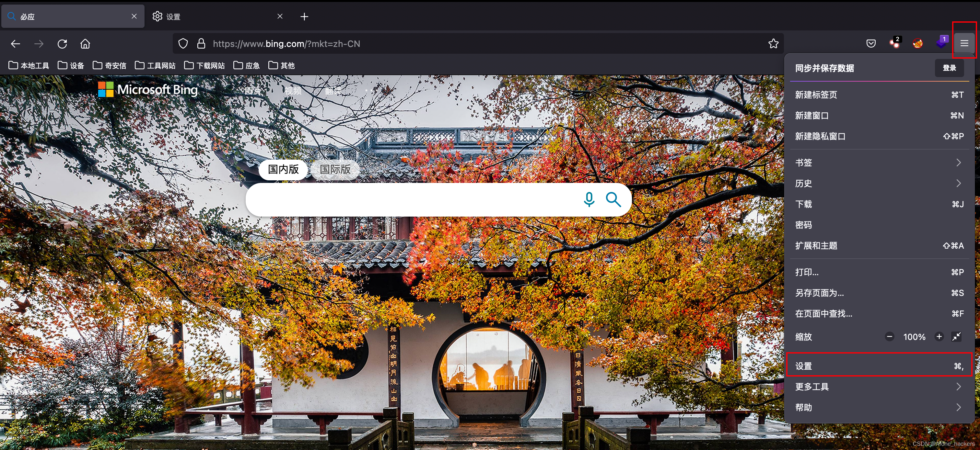Click the site padlock icon
This screenshot has width=980, height=450.
pyautogui.click(x=201, y=44)
